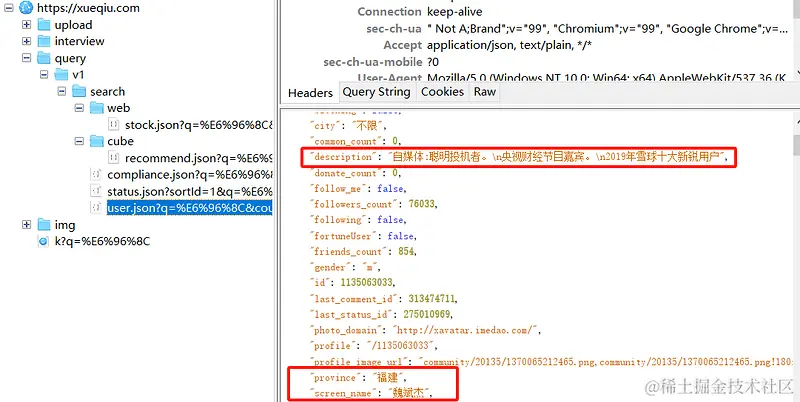Collapse the web folder node
Image resolution: width=800 pixels, height=402 pixels.
[79, 108]
